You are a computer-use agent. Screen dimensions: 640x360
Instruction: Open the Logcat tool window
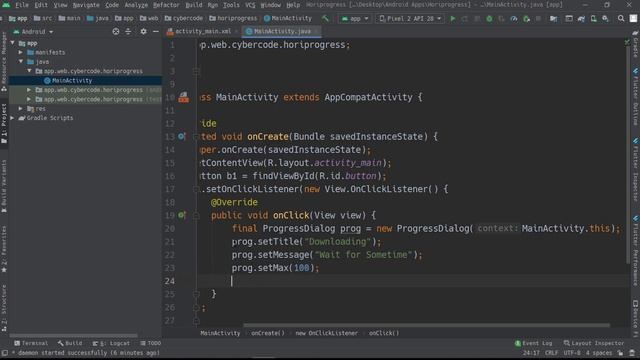(x=111, y=343)
